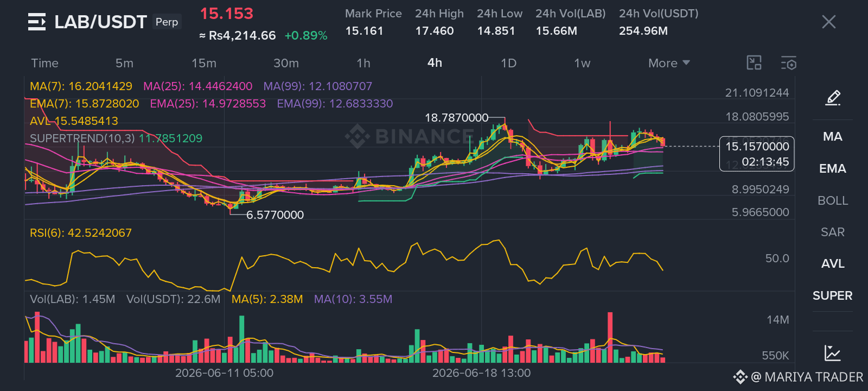This screenshot has width=868, height=391.
Task: Click the Vol(USDT) 22.6M legend
Action: coord(174,299)
